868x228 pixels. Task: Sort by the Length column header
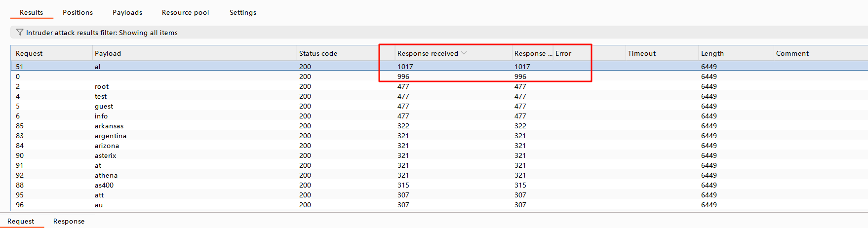712,53
